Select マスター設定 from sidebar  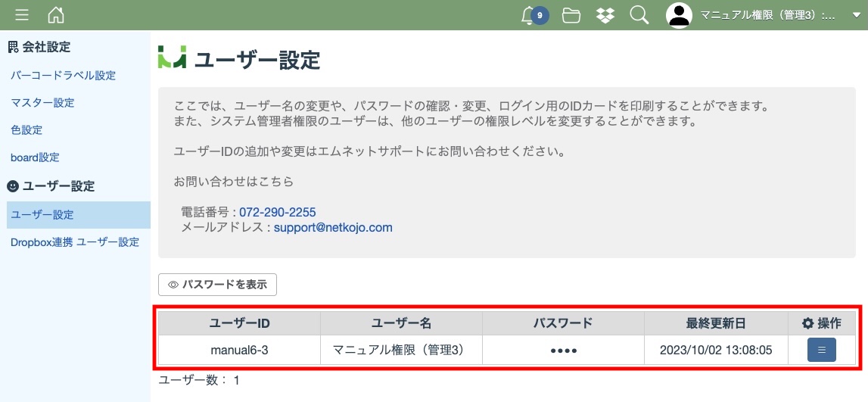(43, 103)
